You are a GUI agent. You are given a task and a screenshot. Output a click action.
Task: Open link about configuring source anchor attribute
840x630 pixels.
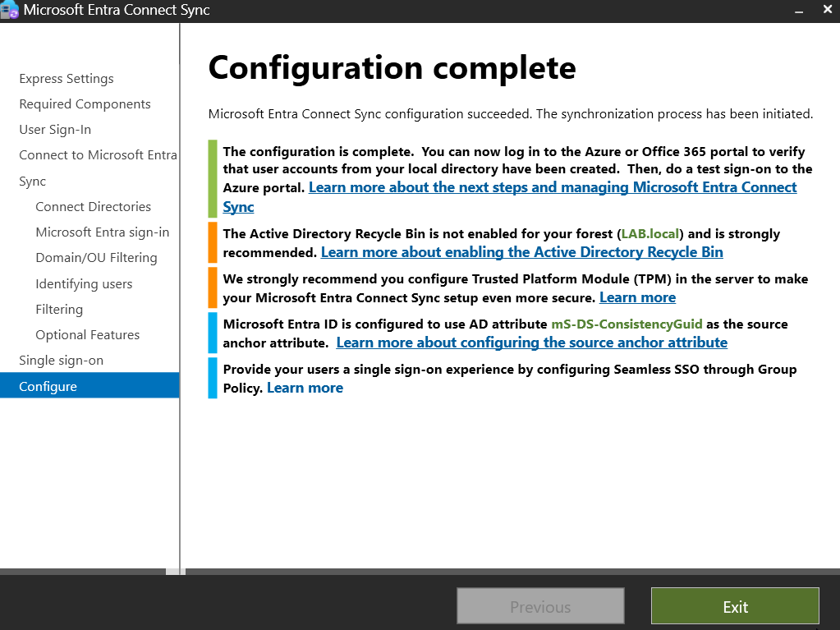tap(531, 343)
